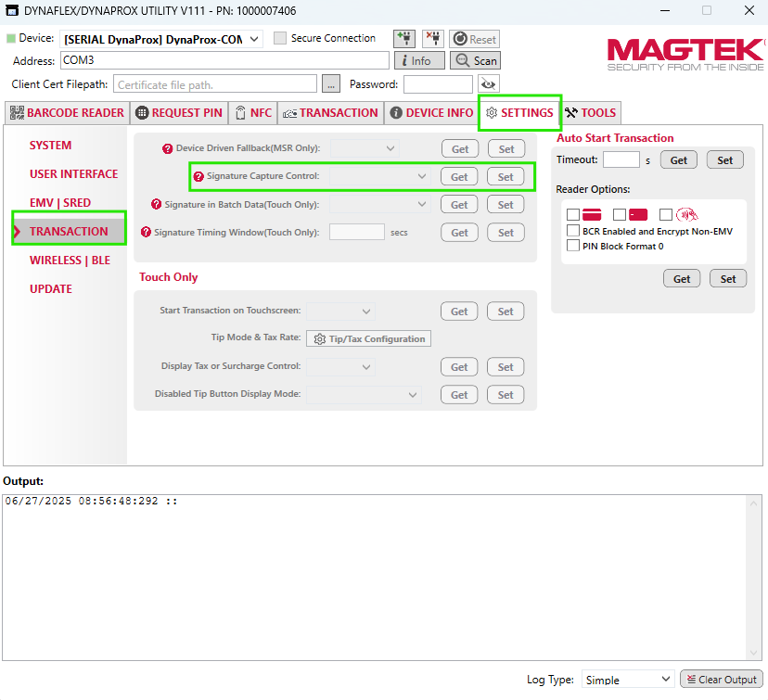Click the Signature Timing Window secs field

[x=356, y=232]
